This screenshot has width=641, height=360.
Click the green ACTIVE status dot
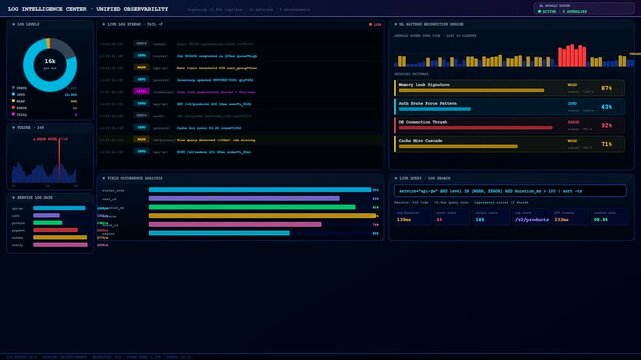coord(540,11)
